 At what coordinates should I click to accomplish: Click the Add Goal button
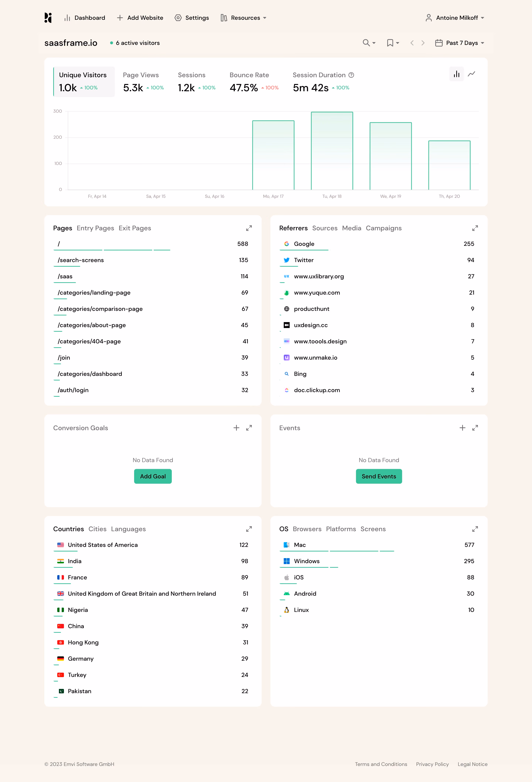pyautogui.click(x=153, y=476)
